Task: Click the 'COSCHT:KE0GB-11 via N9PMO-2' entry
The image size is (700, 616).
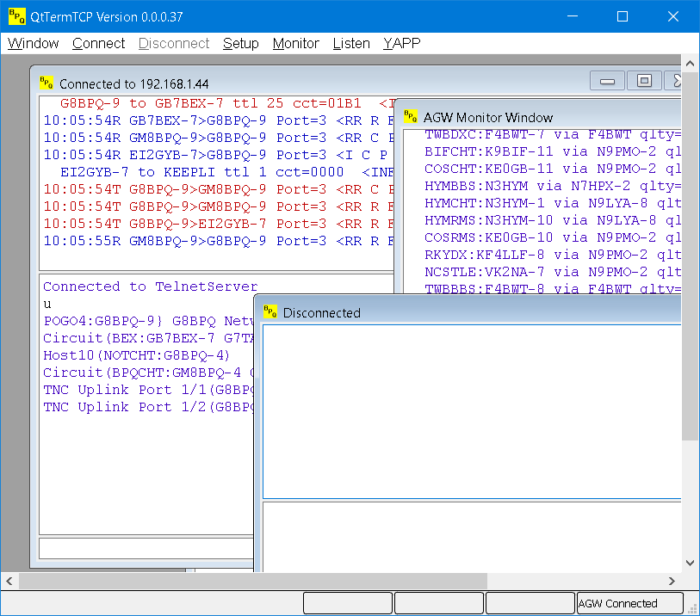Action: click(x=553, y=169)
